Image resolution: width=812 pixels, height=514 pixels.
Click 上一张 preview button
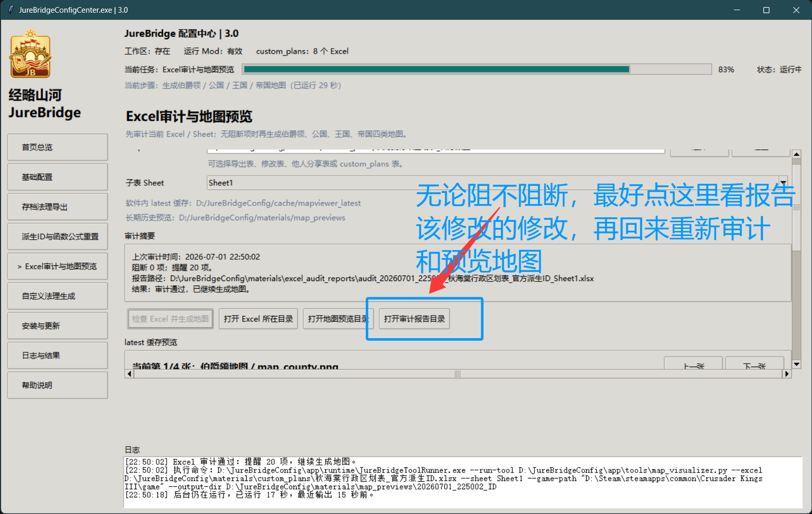tap(693, 363)
